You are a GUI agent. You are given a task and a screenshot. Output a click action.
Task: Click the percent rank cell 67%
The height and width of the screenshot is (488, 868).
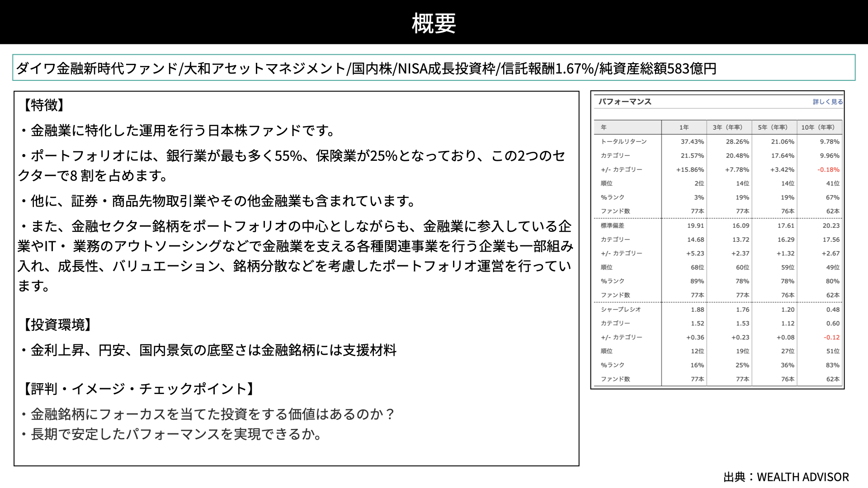pyautogui.click(x=833, y=197)
